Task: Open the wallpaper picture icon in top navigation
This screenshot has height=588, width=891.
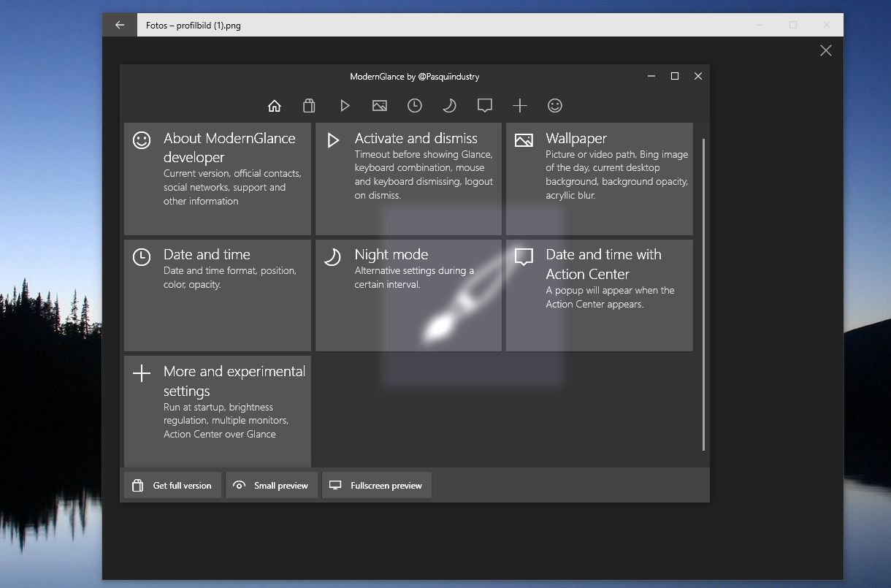Action: tap(379, 106)
